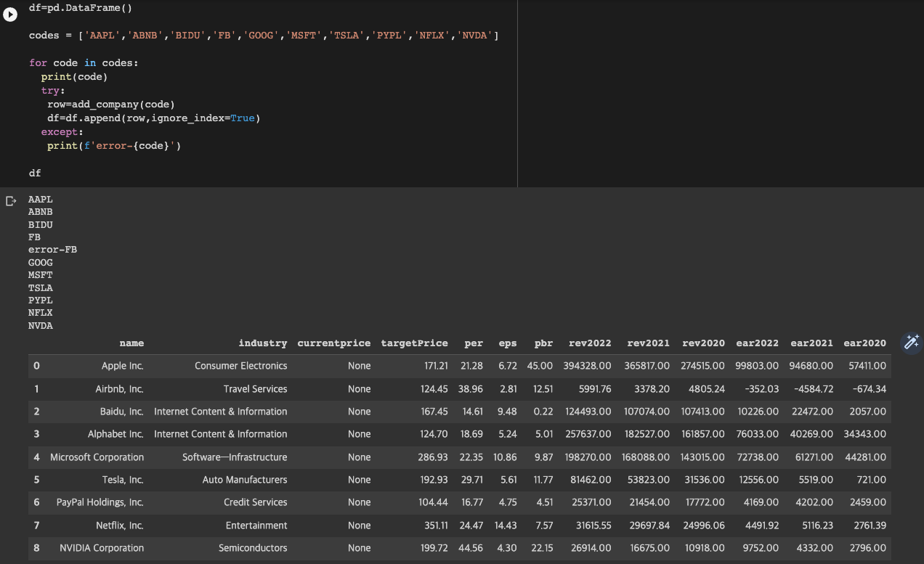Click the 'error-FB' output line

pos(52,250)
